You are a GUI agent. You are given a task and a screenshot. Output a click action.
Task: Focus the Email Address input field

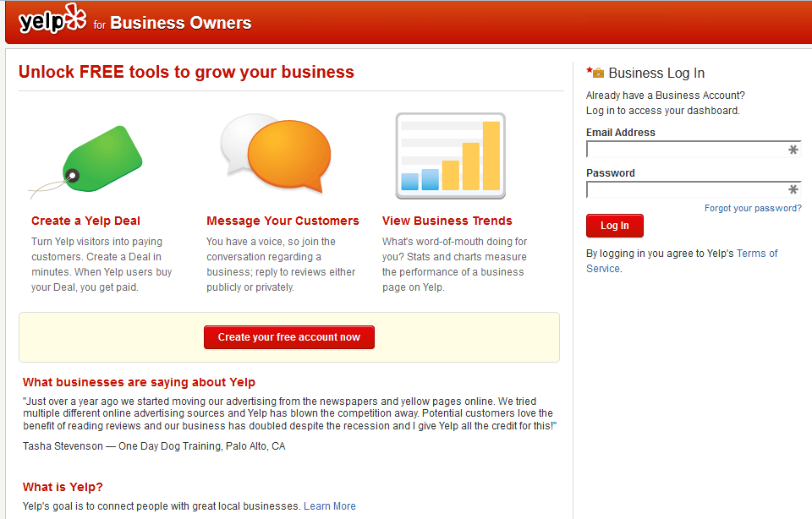click(694, 150)
